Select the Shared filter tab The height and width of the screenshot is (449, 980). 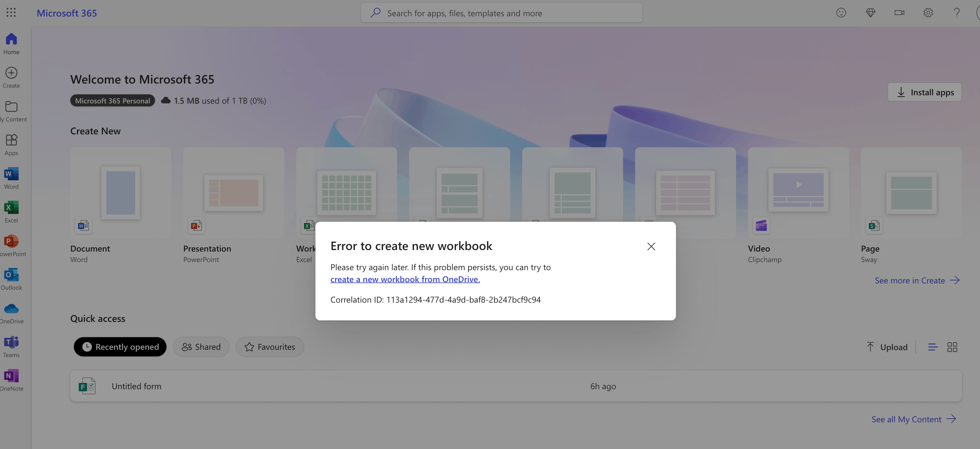tap(201, 347)
